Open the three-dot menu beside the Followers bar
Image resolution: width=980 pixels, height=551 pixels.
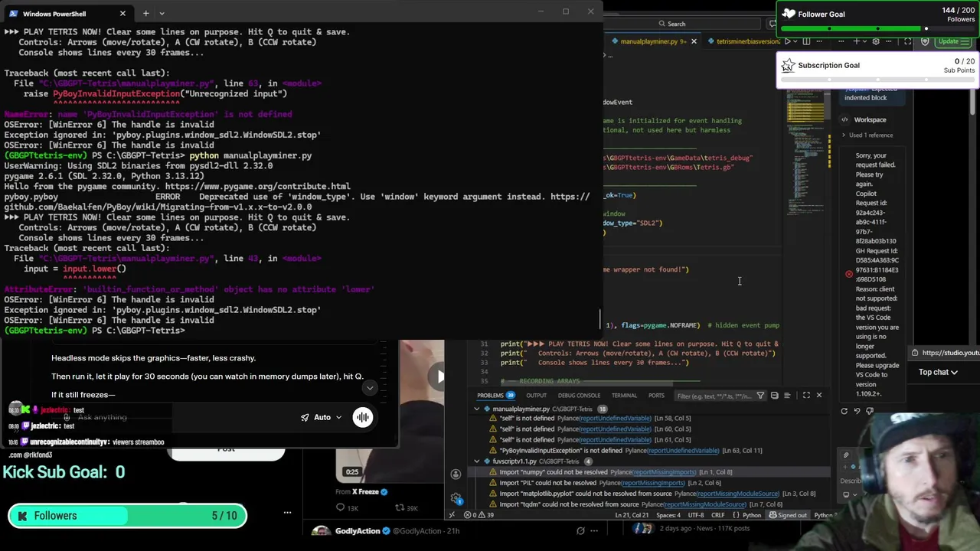point(287,513)
